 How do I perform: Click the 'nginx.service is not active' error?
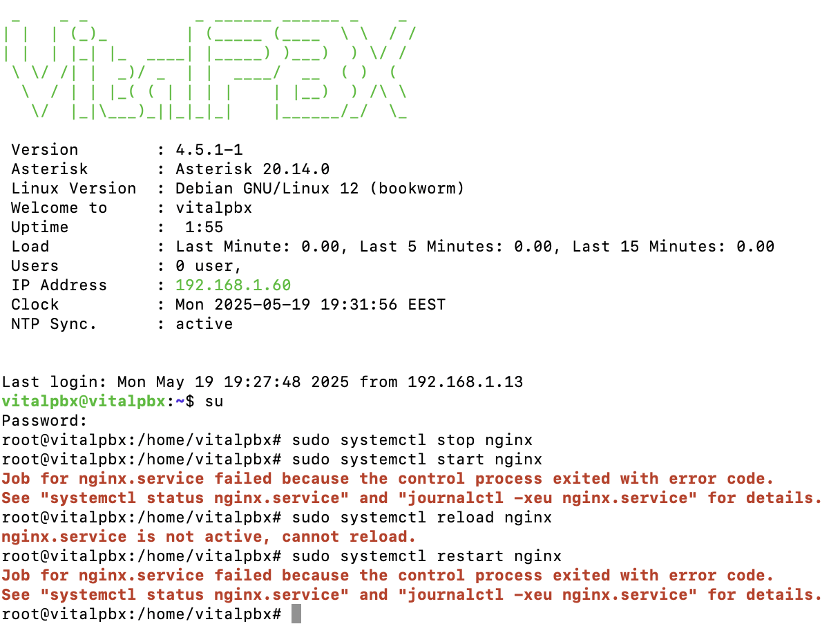point(209,537)
